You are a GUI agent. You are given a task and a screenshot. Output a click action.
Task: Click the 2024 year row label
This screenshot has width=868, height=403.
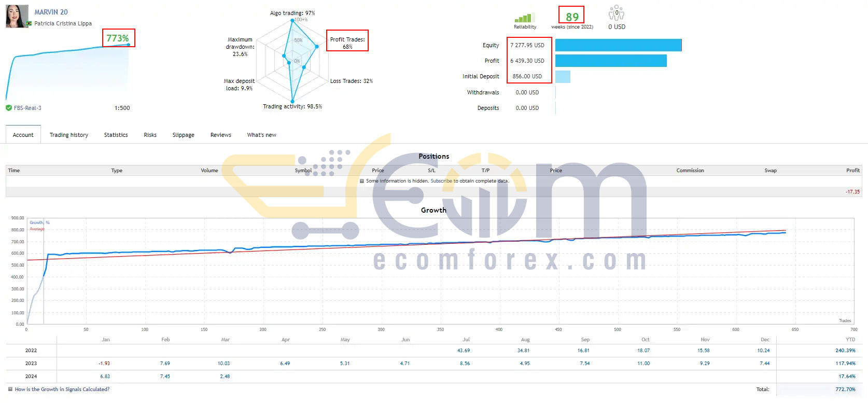pyautogui.click(x=31, y=377)
